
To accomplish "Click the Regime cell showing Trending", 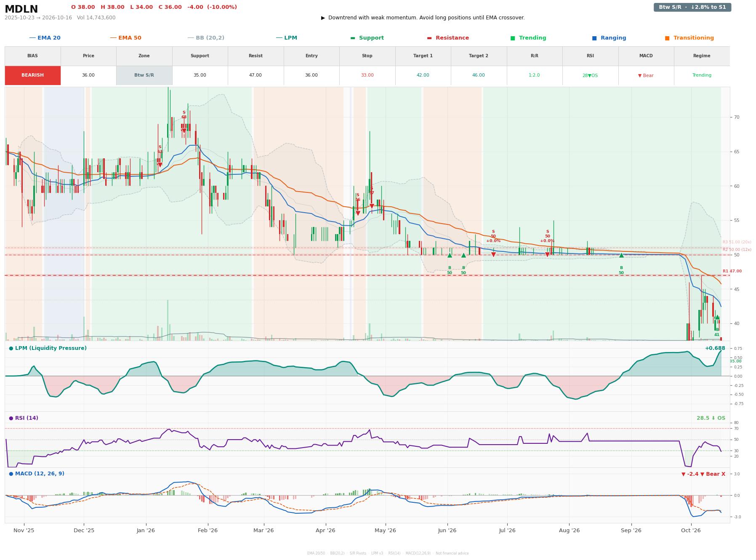I will 702,75.
